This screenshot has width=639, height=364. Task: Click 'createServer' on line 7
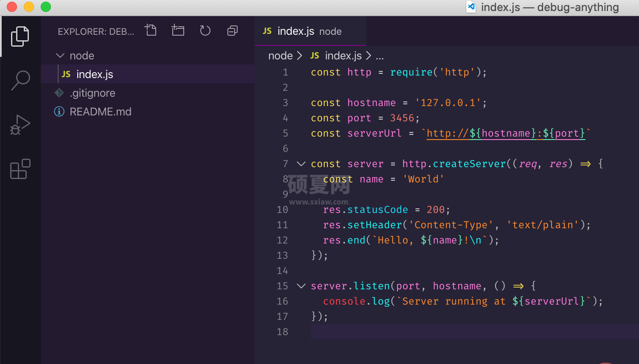tap(469, 164)
